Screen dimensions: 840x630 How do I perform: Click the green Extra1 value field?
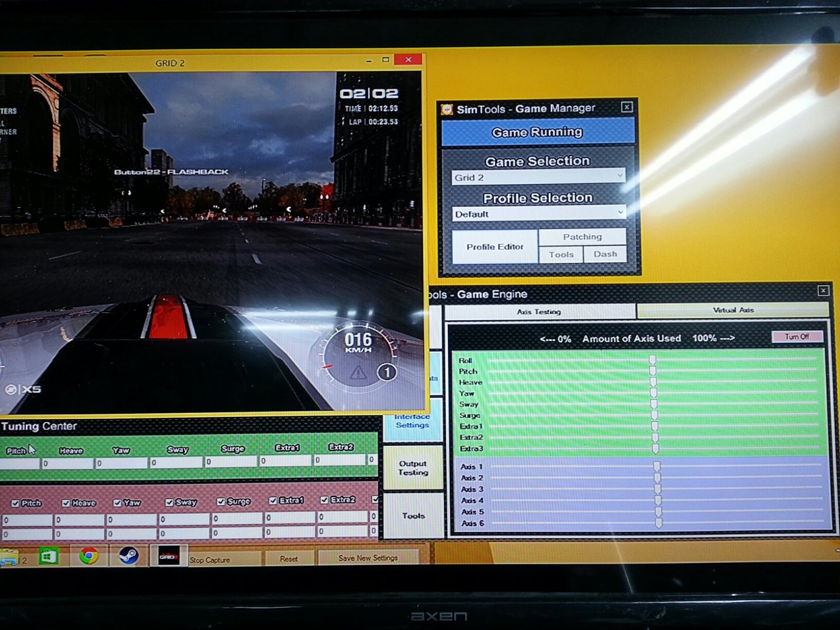point(286,460)
